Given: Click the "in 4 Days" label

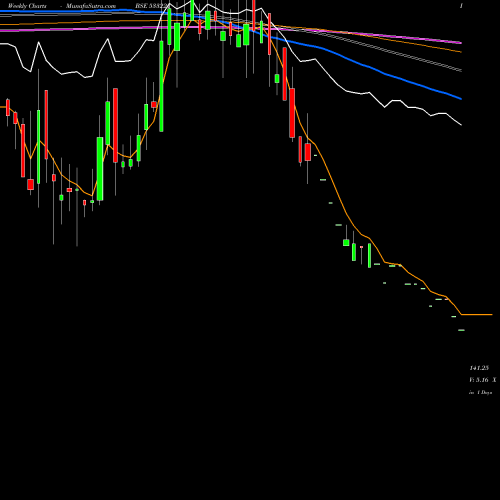Looking at the screenshot, I should (x=481, y=393).
